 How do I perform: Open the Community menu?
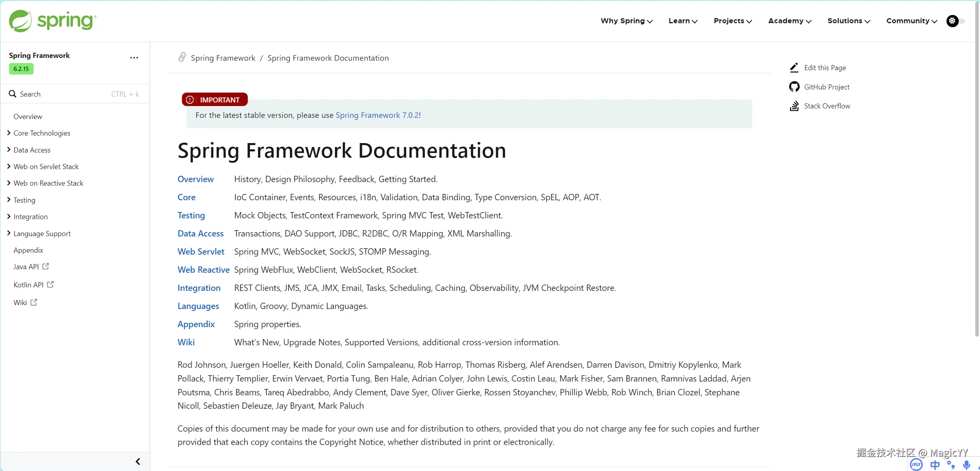[911, 21]
